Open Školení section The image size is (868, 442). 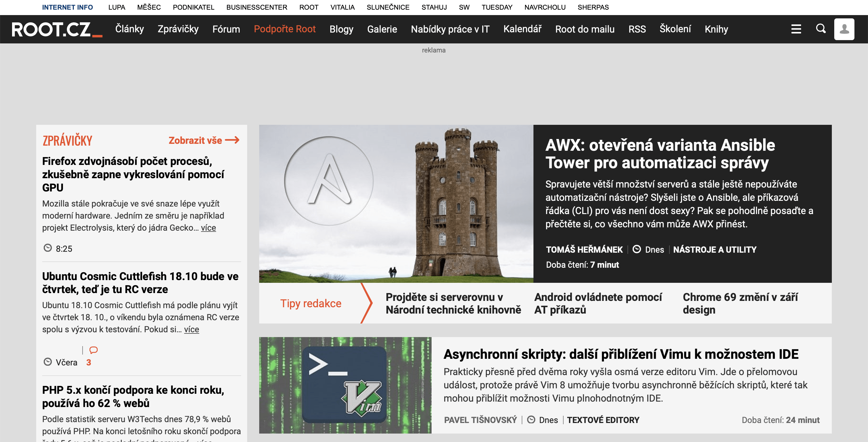click(x=675, y=29)
